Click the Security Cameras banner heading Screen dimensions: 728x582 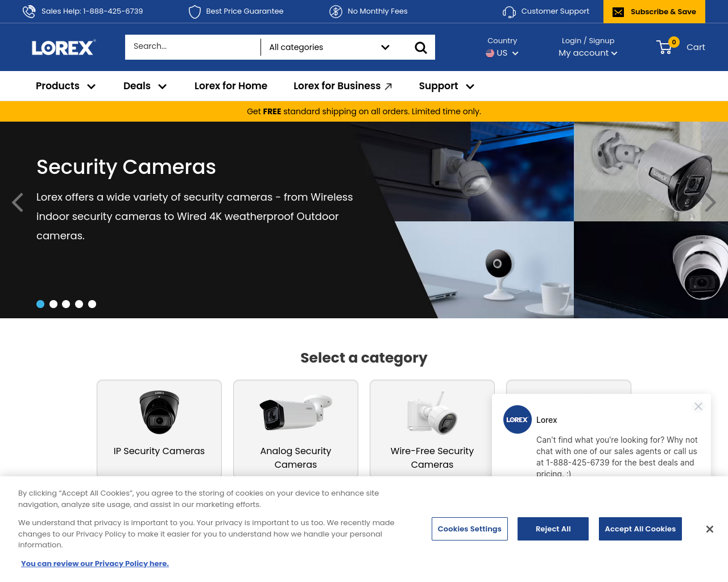coord(126,167)
